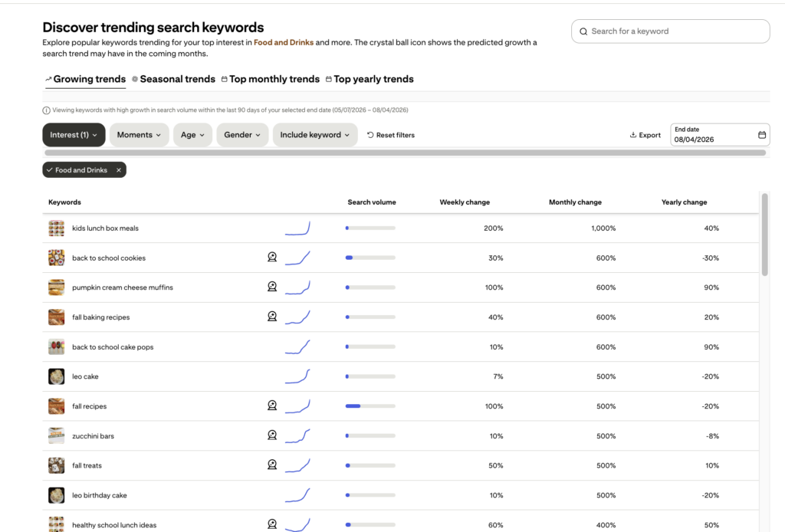Click the Export button
The width and height of the screenshot is (785, 532).
(x=645, y=135)
